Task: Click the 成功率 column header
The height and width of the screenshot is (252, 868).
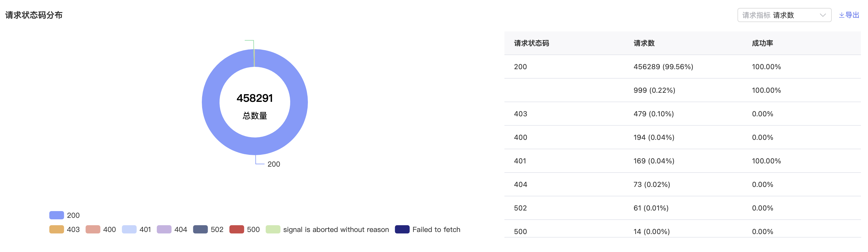Action: click(762, 43)
